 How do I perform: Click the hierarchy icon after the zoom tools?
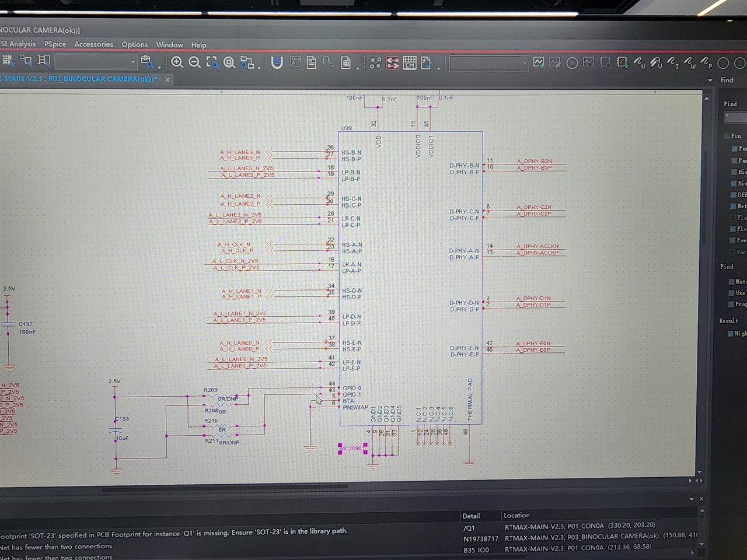[247, 62]
